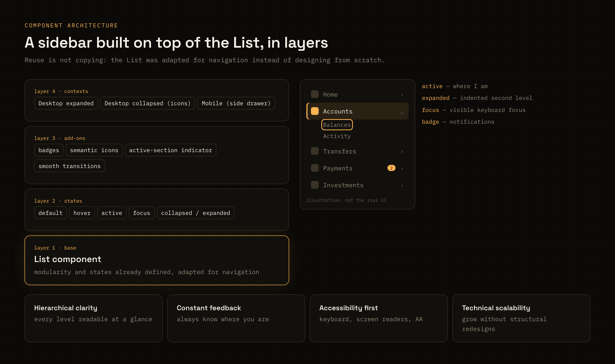Collapse the Accounts section chevron
The width and height of the screenshot is (615, 364).
(402, 113)
